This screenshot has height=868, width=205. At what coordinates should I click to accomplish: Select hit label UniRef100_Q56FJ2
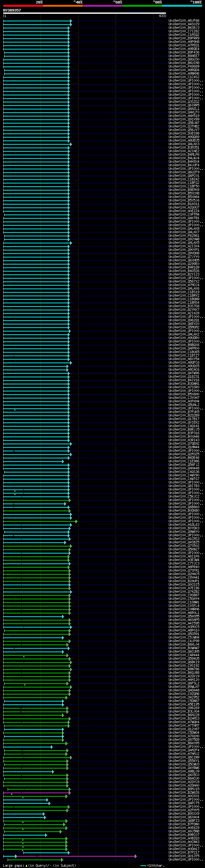pyautogui.click(x=184, y=465)
